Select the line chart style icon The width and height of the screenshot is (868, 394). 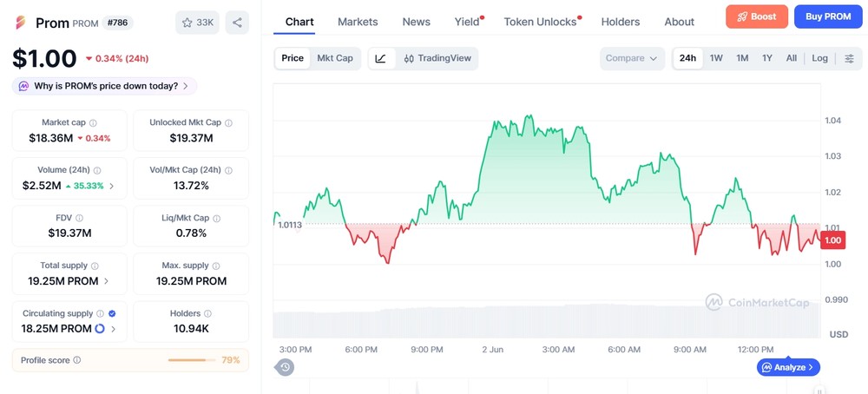pos(381,58)
